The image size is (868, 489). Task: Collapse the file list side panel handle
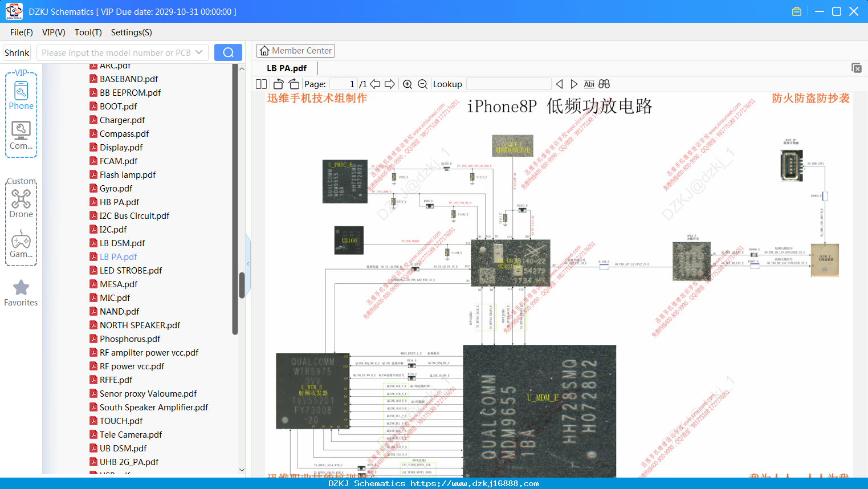[248, 263]
